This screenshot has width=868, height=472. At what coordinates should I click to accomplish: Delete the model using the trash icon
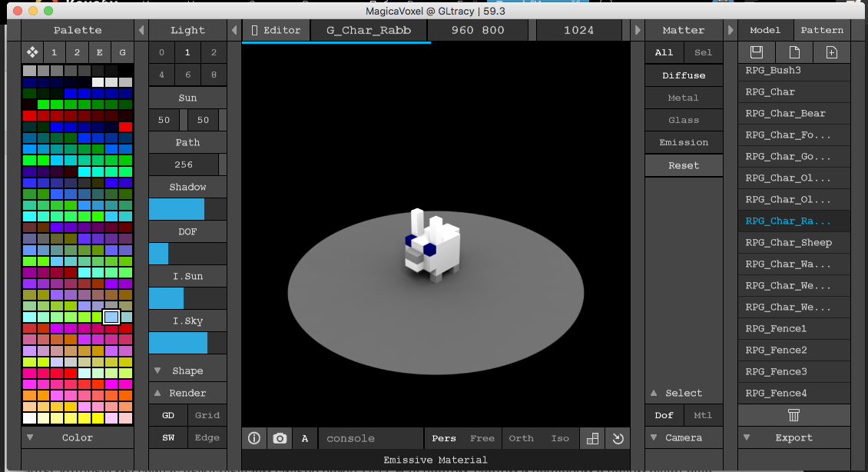[793, 415]
